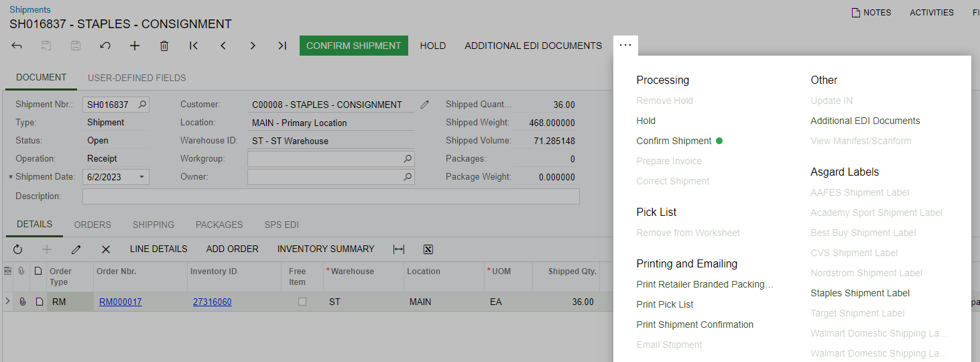Go to previous record arrow
The width and height of the screenshot is (980, 362).
pyautogui.click(x=223, y=46)
